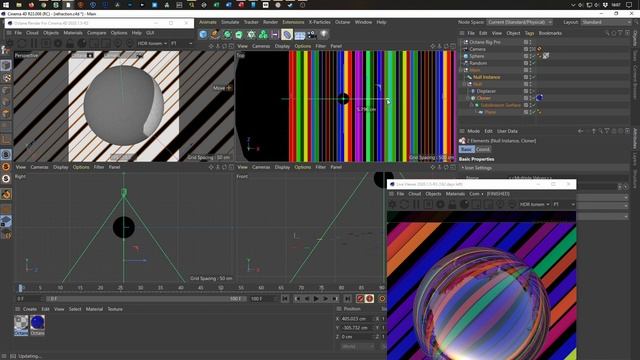Click the perspective viewport maximize toggle icon

coord(231,46)
